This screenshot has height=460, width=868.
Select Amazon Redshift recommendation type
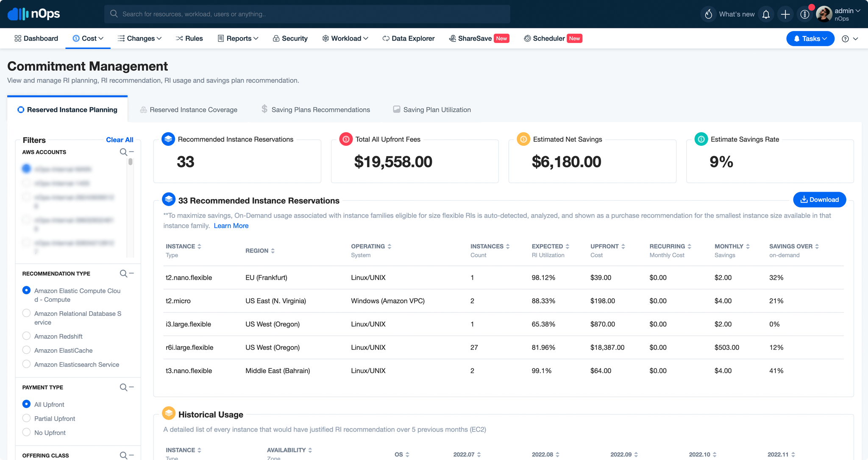click(x=26, y=336)
